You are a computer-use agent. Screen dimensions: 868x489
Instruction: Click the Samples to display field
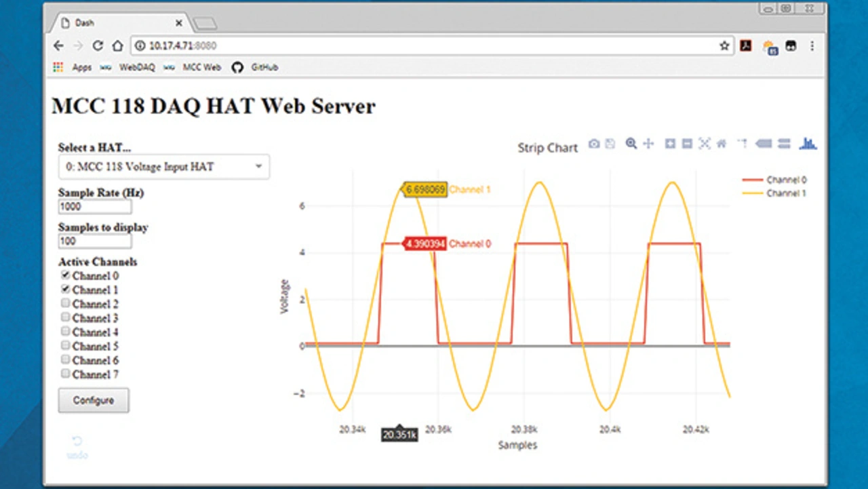(x=95, y=241)
